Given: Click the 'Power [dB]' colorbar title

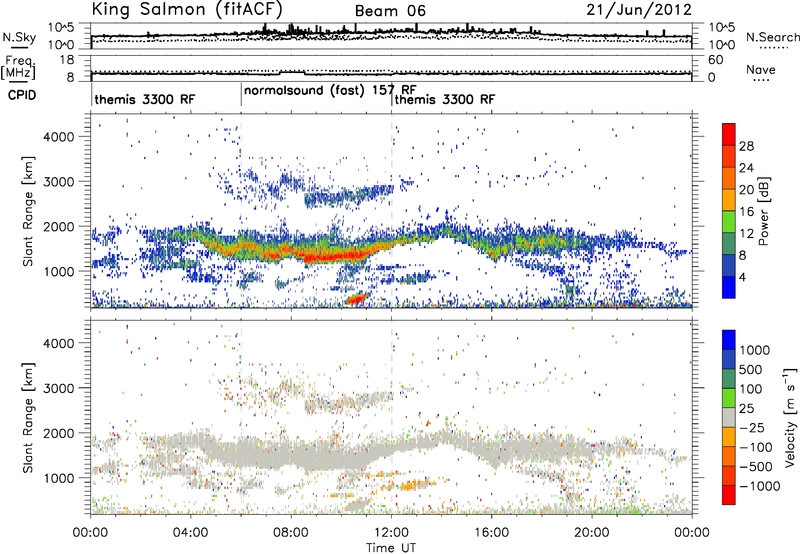Looking at the screenshot, I should click(763, 211).
